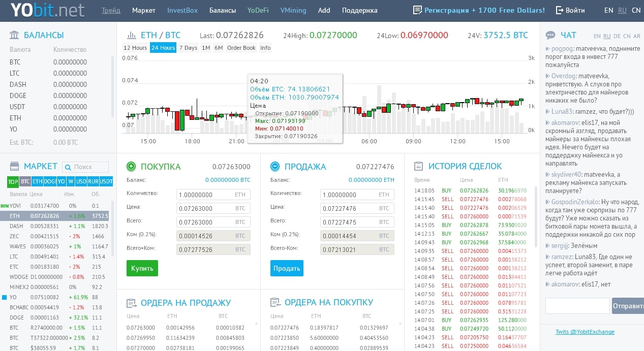Open YoDeFi in the top menu

(x=258, y=10)
